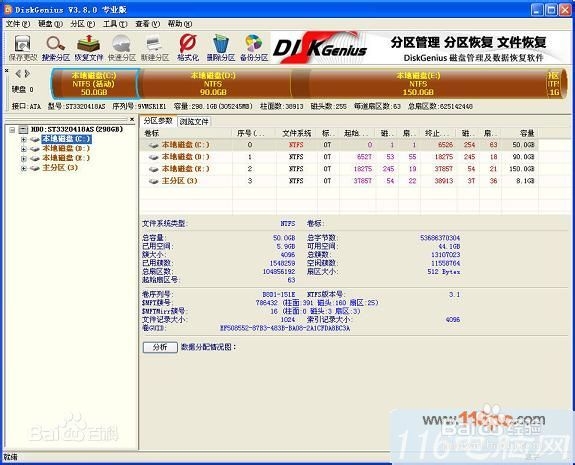The image size is (575, 465).
Task: Click drive icon of 本地磁盘 (E:) in tree
Action: click(x=35, y=158)
